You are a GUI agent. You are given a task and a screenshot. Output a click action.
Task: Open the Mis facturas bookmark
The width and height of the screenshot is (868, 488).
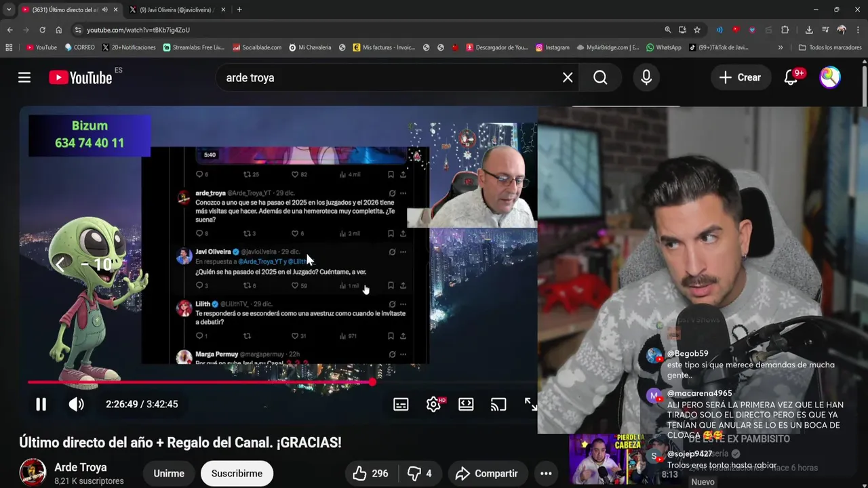pyautogui.click(x=384, y=47)
